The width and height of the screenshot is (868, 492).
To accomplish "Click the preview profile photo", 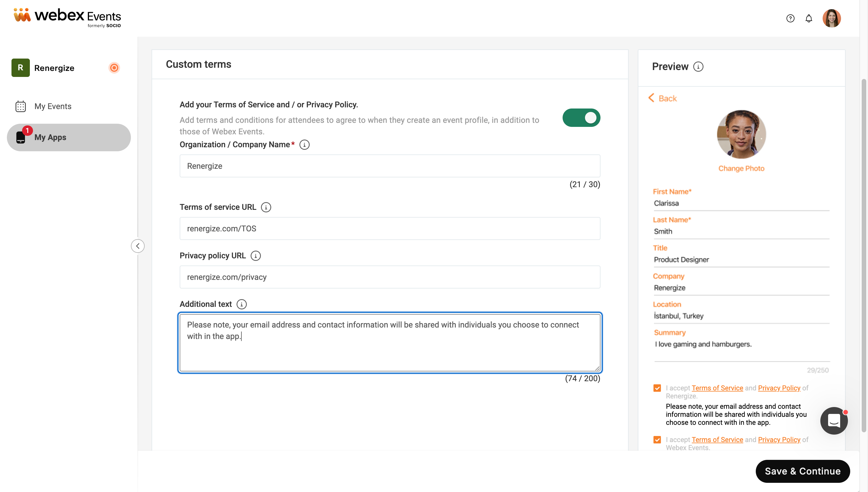I will point(741,134).
